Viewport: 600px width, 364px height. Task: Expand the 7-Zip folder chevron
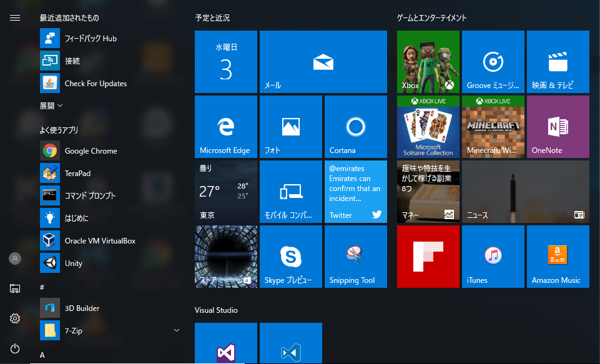(x=177, y=330)
